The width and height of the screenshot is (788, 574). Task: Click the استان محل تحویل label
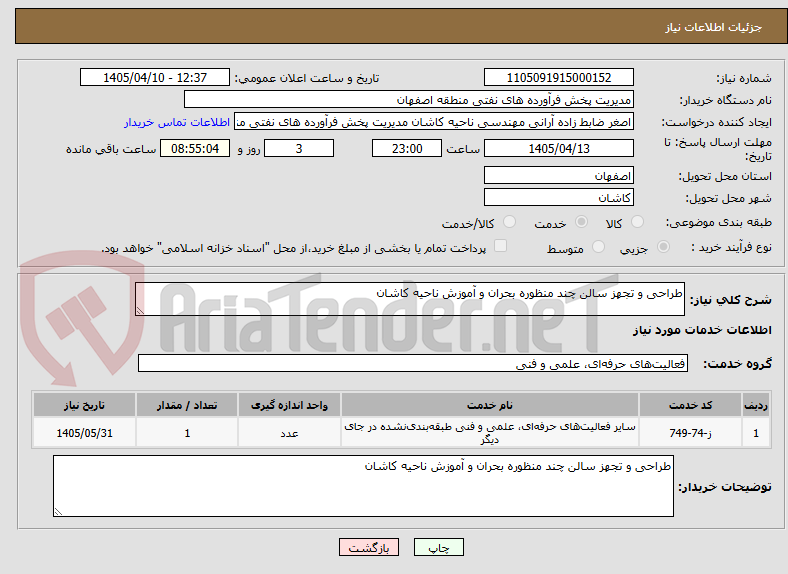725,176
